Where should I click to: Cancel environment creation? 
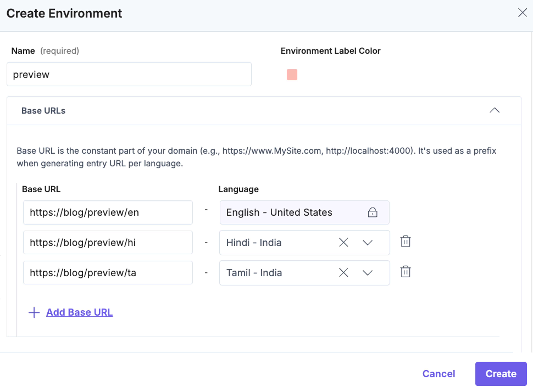[x=439, y=374]
